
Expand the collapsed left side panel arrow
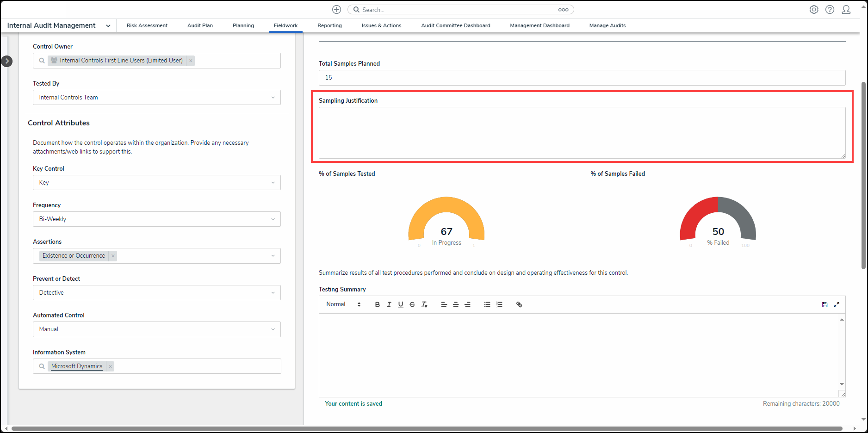[x=7, y=61]
